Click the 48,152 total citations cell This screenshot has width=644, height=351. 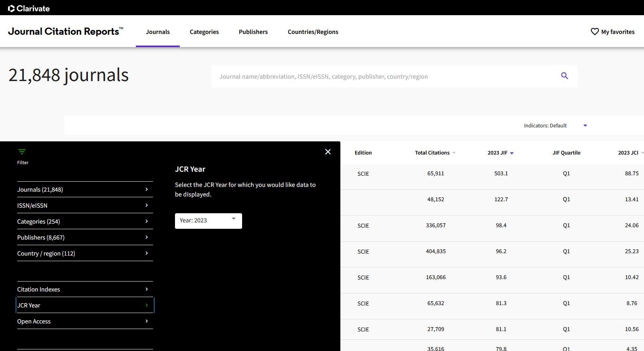click(x=435, y=199)
